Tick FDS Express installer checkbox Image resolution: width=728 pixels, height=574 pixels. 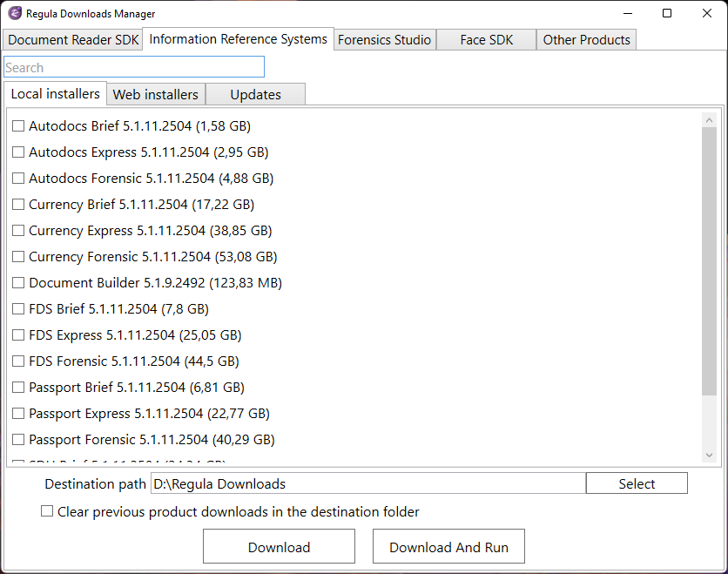[18, 334]
